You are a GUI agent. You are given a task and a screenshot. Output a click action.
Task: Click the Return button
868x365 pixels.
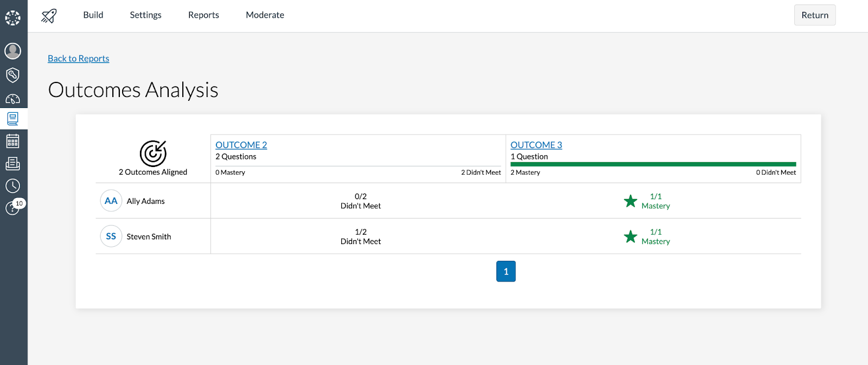(x=815, y=15)
